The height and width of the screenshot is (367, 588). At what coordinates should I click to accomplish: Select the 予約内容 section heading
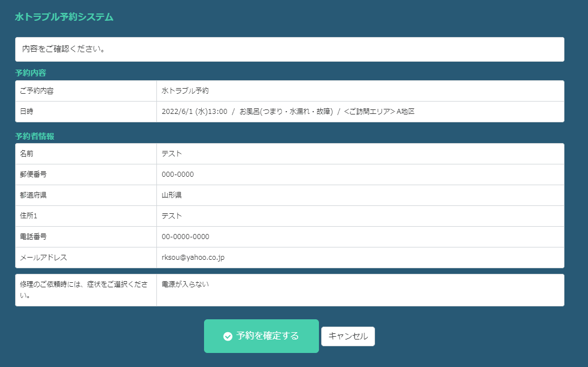(30, 73)
